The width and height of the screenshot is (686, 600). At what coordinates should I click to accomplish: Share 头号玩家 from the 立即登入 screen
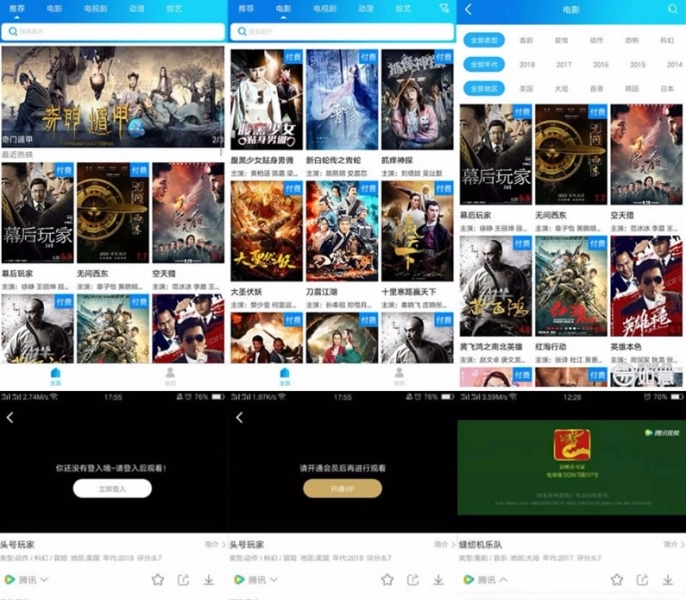183,580
